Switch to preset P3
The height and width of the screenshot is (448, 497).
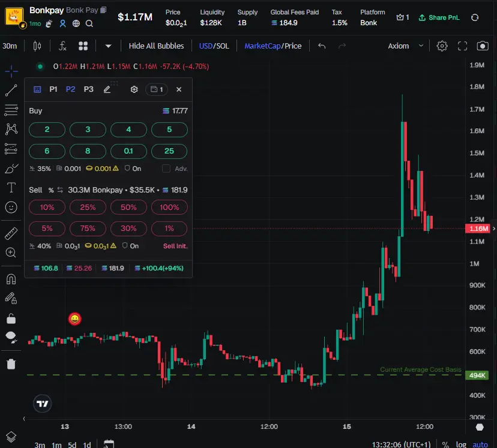coord(88,89)
